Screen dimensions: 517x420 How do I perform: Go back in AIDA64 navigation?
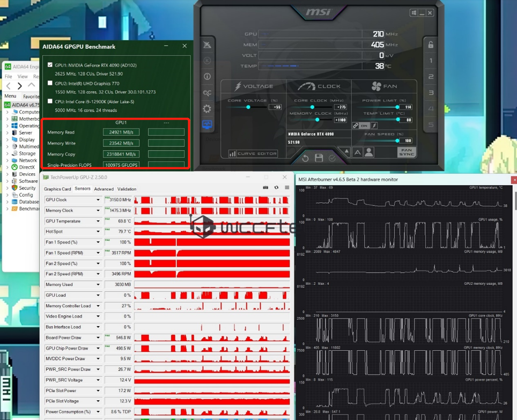coord(9,86)
